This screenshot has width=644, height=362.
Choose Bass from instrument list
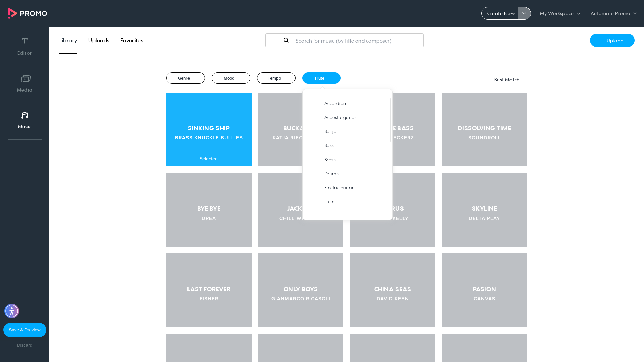coord(329,145)
